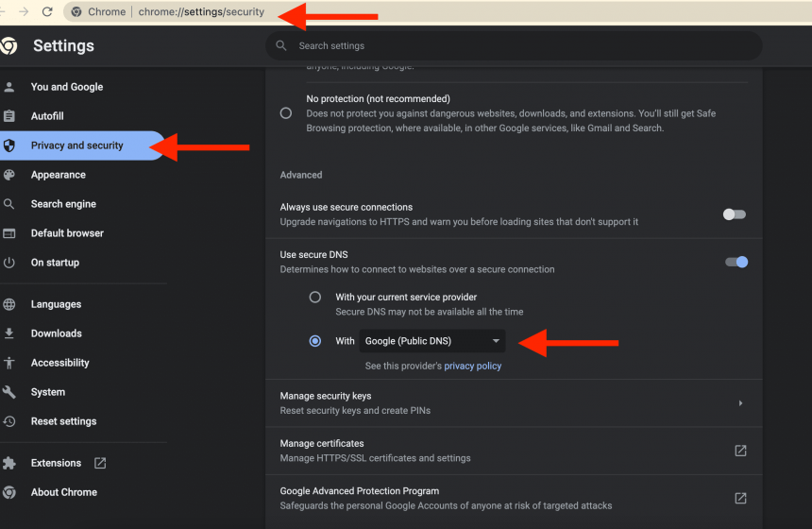This screenshot has width=812, height=529.
Task: Expand the Manage security keys chevron
Action: (x=740, y=403)
